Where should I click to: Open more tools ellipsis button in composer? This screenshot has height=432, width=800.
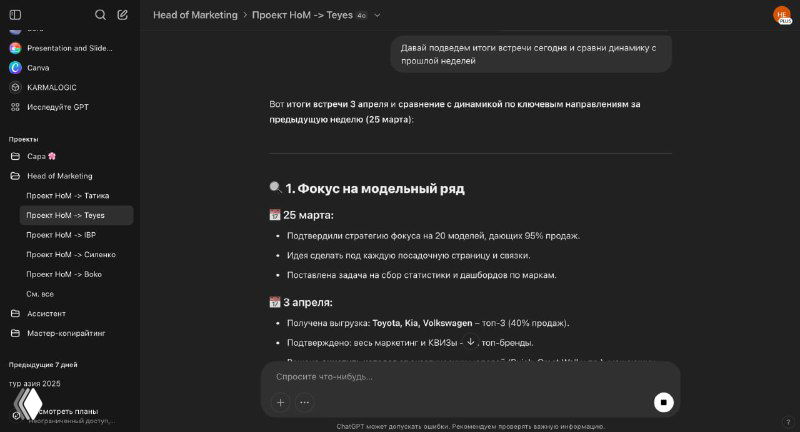(304, 402)
